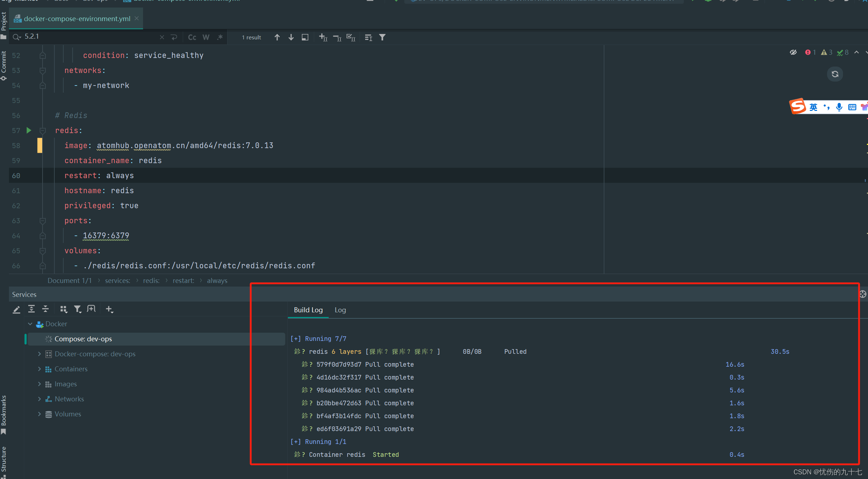Select the Compose: dev-ops service item
The height and width of the screenshot is (479, 868).
83,339
